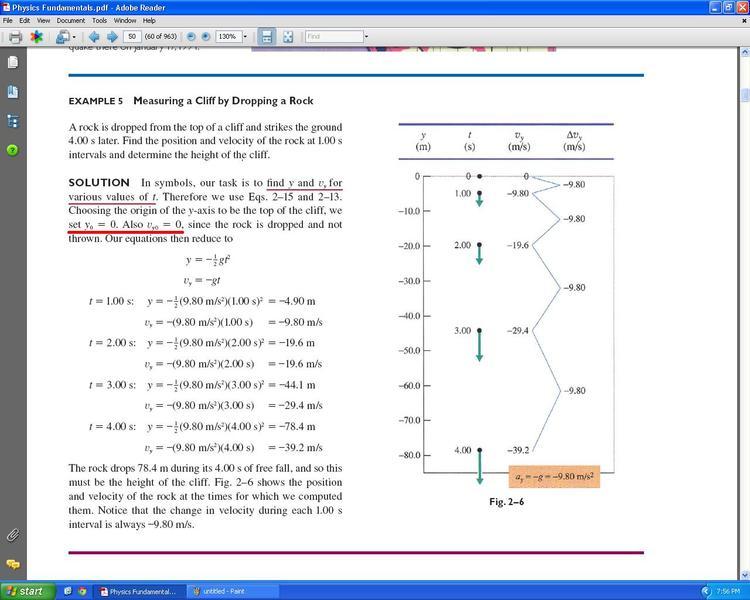Click the Print icon in the toolbar

(x=15, y=37)
